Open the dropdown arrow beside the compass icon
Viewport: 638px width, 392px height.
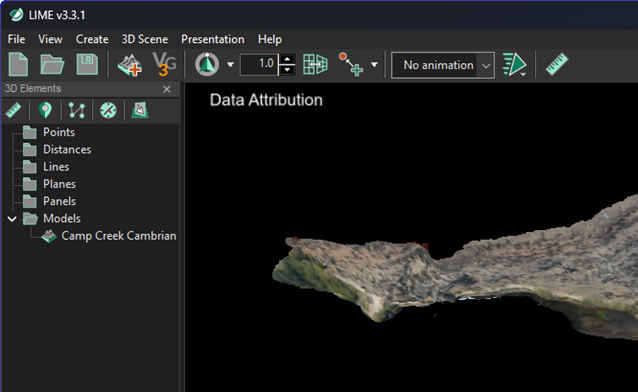230,64
